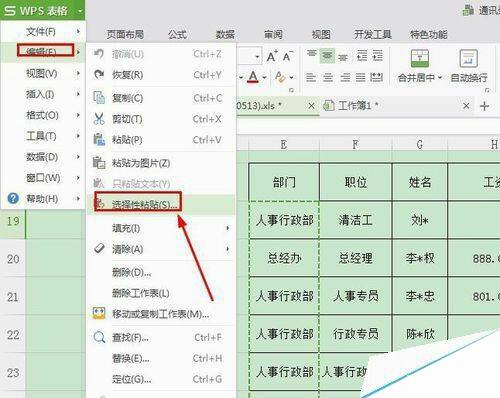Viewport: 500px width, 398px height.
Task: Select column E header
Action: (284, 144)
